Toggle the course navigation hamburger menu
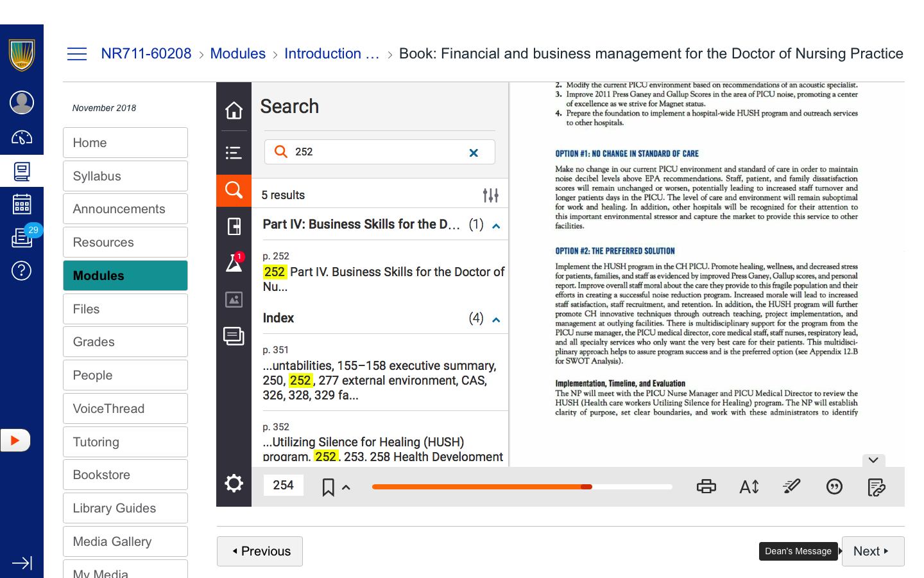 point(77,54)
